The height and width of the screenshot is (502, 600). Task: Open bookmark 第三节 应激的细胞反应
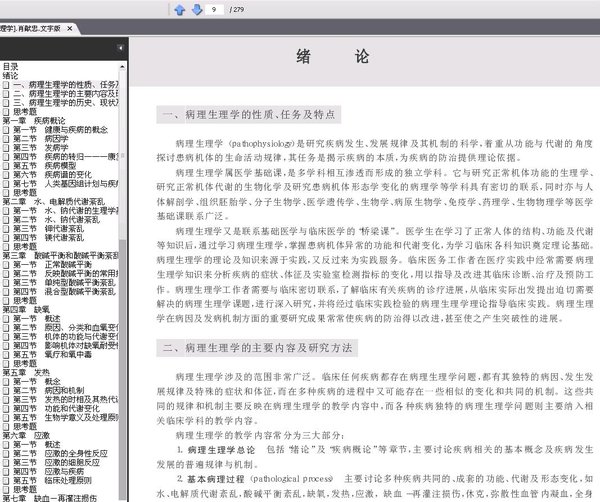click(x=57, y=463)
